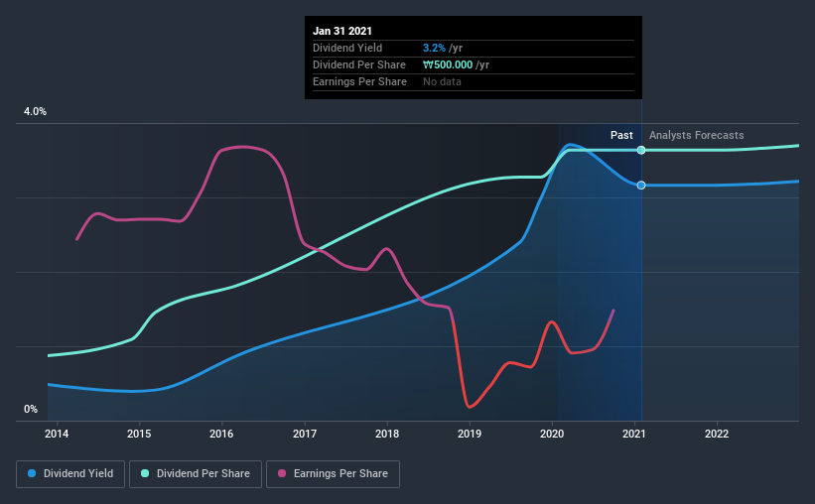The width and height of the screenshot is (815, 504).
Task: Click the teal Dividend Per Share legend dot
Action: 145,473
